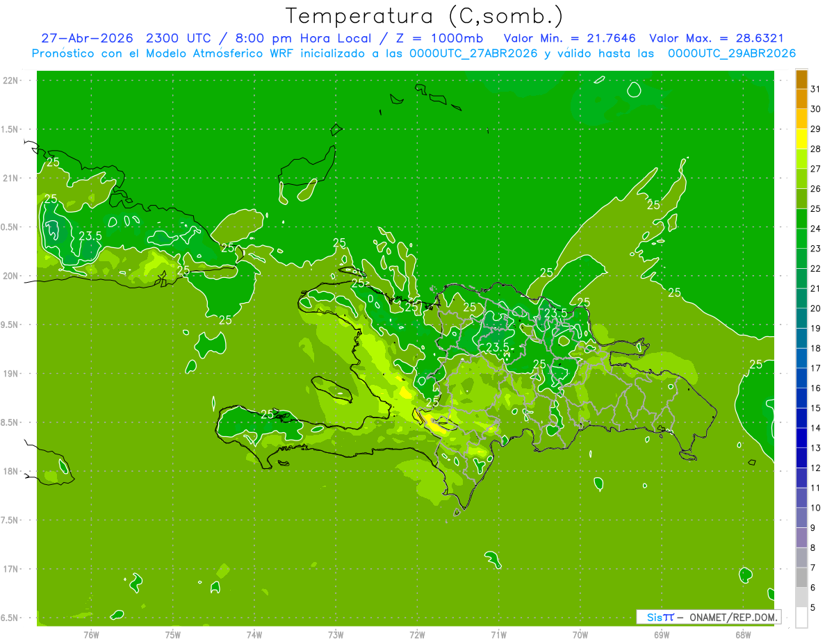Click the Valor Max. = 28.6321 text

[716, 38]
